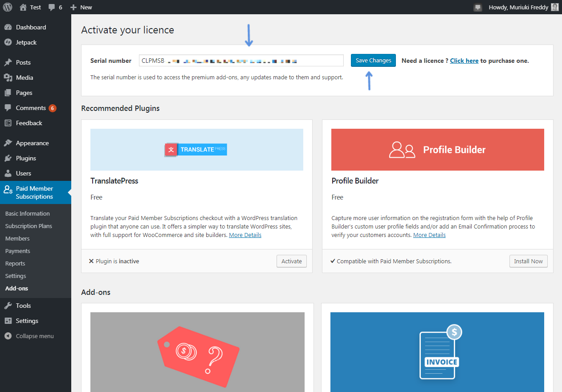Image resolution: width=562 pixels, height=392 pixels.
Task: Click Muriuki Freddy's avatar thumbnail
Action: (x=554, y=7)
